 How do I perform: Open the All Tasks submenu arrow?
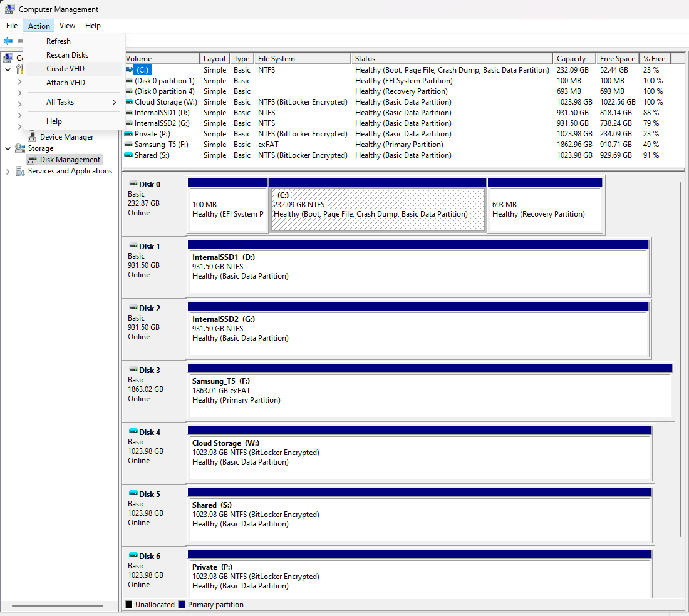[x=114, y=102]
